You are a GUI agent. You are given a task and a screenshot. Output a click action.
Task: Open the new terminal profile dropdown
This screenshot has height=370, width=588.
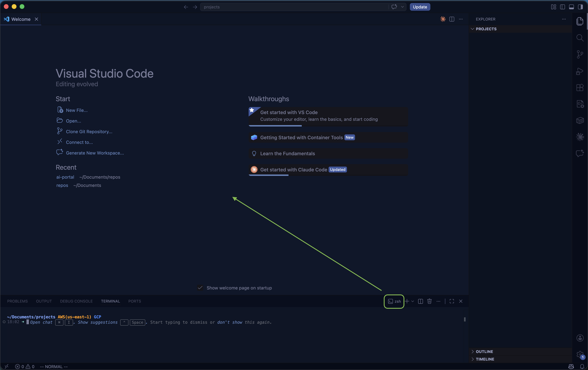pos(413,301)
